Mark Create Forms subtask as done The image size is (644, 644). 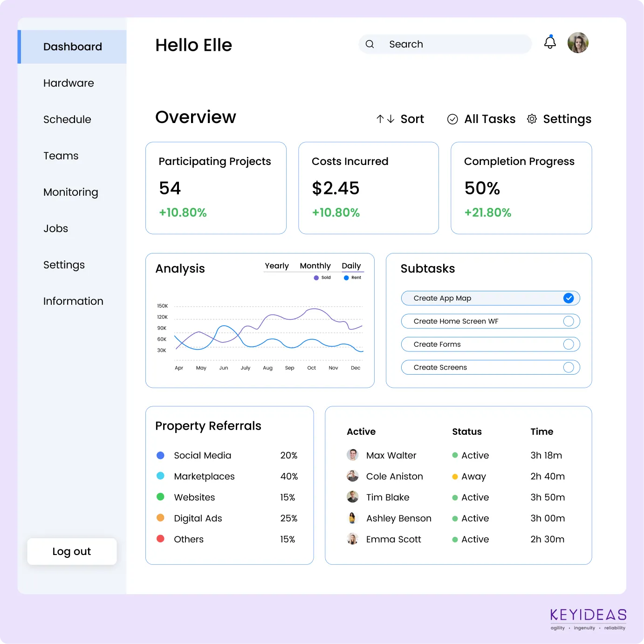tap(569, 344)
